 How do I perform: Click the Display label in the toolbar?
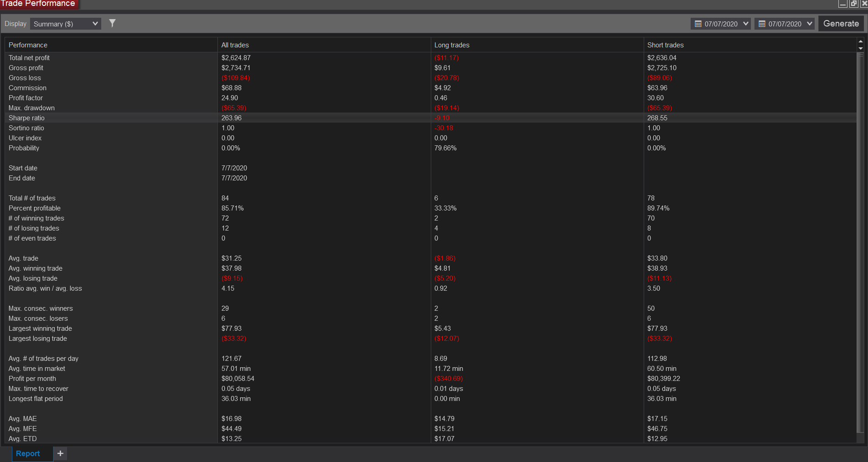(15, 24)
